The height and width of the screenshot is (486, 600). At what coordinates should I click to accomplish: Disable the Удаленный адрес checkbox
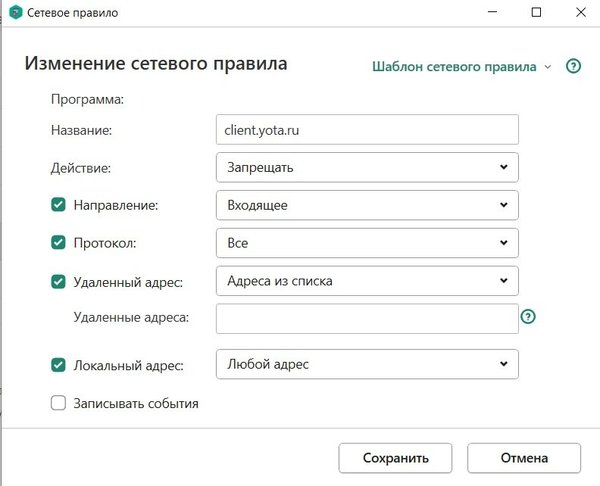pos(58,281)
